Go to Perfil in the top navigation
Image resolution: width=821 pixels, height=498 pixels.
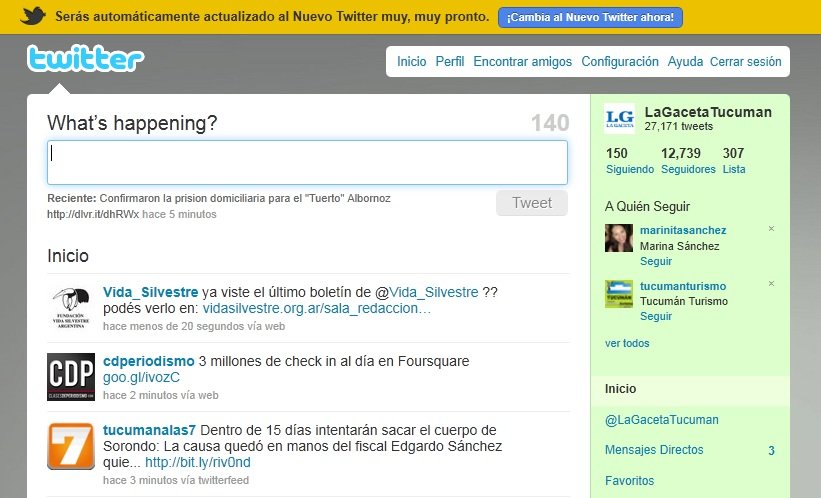(450, 62)
